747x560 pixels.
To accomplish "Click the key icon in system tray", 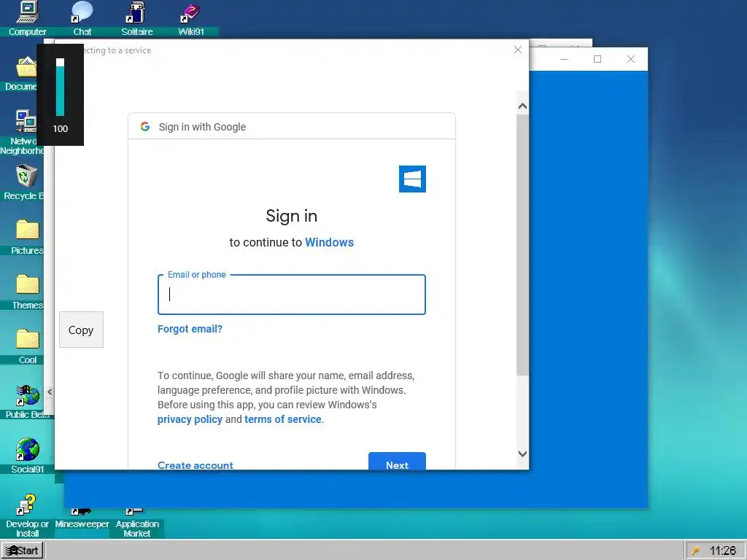I will click(x=696, y=551).
